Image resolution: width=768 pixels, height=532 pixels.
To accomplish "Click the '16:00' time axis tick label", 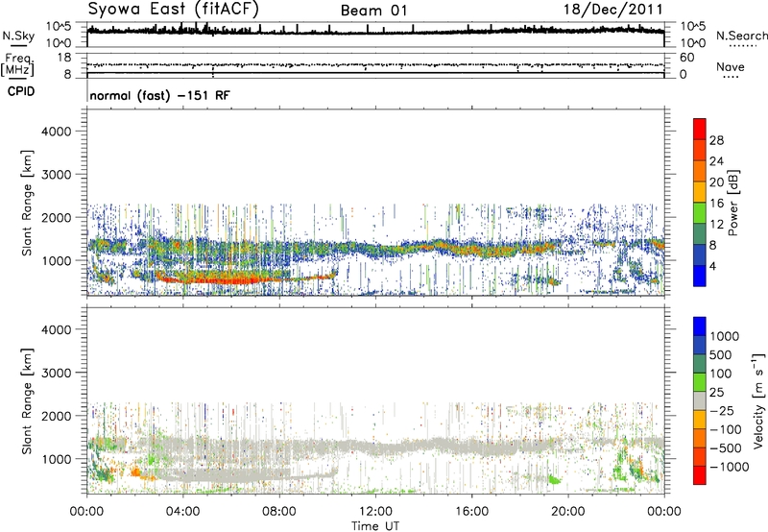I will [x=471, y=512].
